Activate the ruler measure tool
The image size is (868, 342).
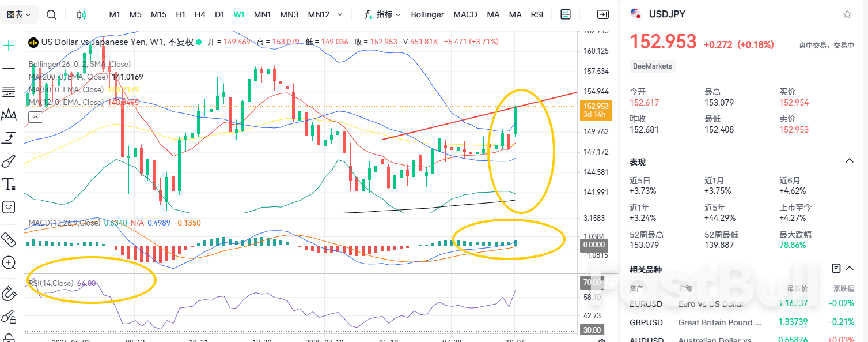pos(9,239)
